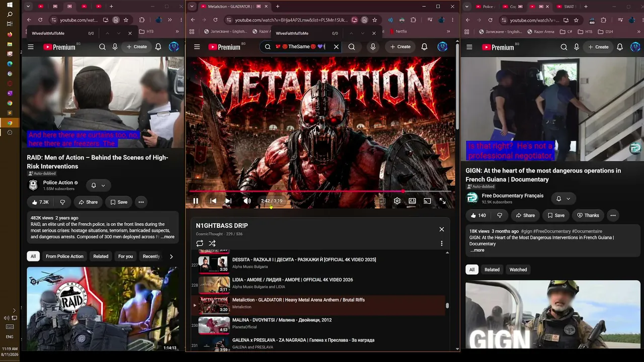
Task: Select For you chip in left window
Action: tap(125, 256)
